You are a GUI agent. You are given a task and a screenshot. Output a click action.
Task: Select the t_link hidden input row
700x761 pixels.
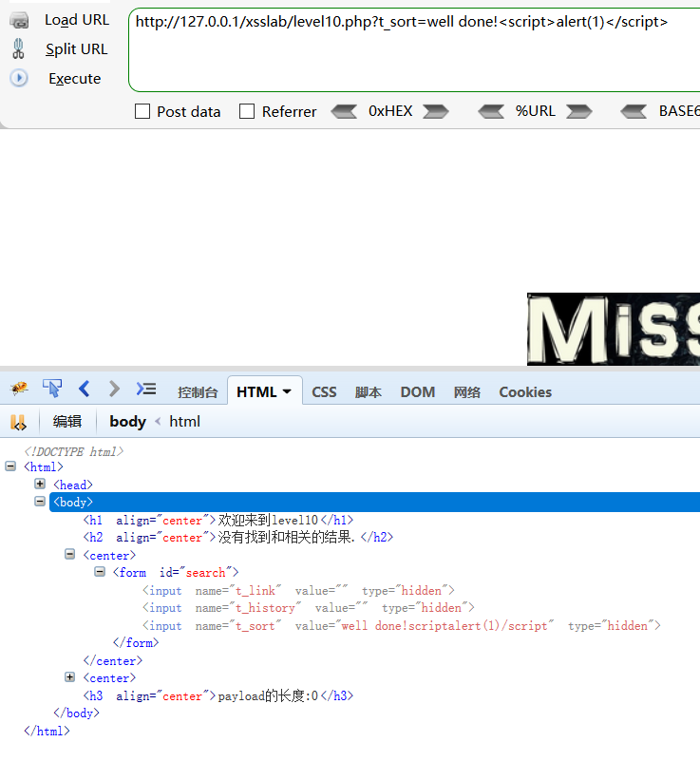298,591
